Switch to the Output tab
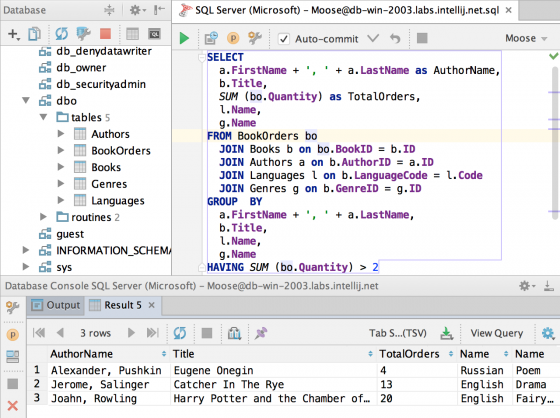Viewport: 560px width, 418px height. click(x=56, y=305)
